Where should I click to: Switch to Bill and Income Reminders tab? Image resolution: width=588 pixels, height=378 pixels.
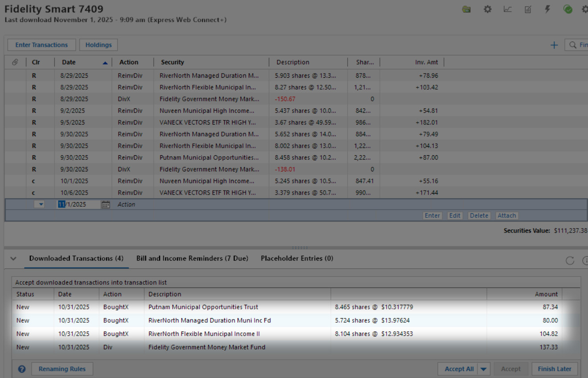click(192, 258)
